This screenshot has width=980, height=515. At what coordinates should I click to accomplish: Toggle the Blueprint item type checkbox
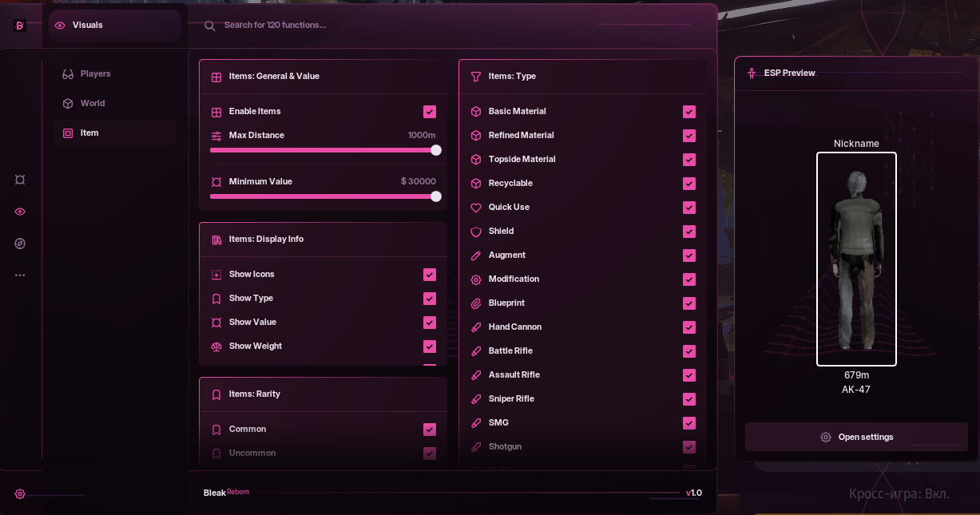(689, 303)
